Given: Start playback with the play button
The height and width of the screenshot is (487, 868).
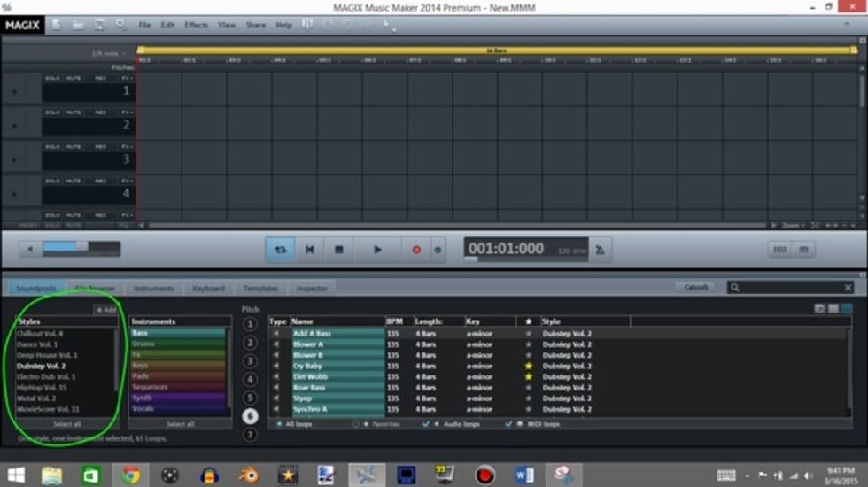Looking at the screenshot, I should [x=377, y=250].
